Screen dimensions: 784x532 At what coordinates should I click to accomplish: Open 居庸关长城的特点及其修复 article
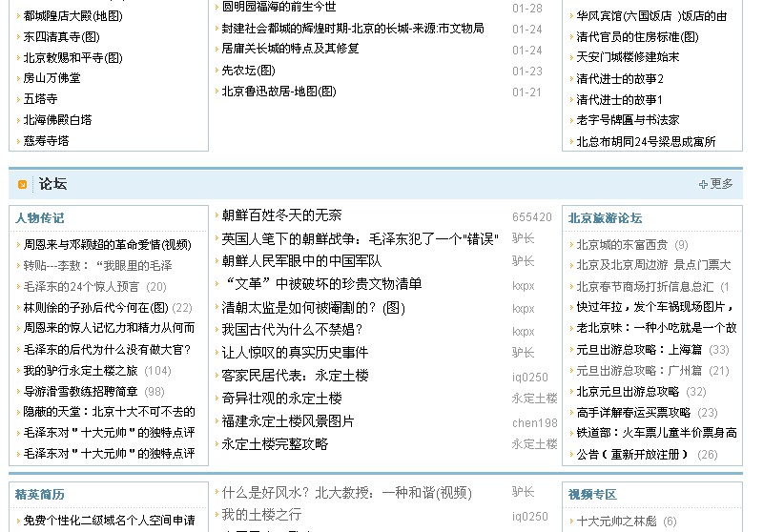click(291, 49)
